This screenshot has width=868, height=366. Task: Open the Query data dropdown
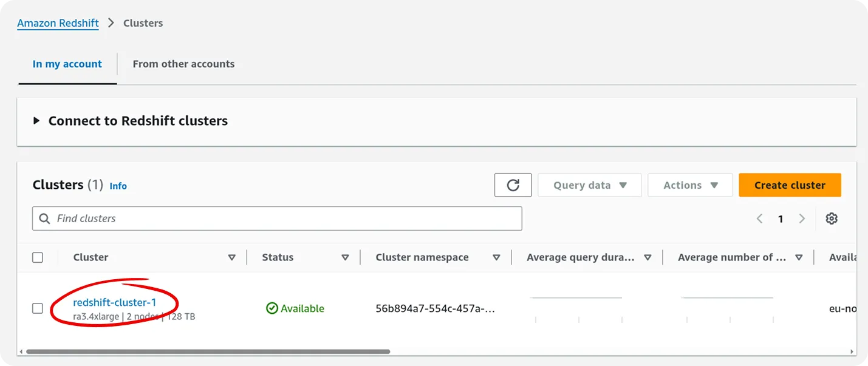point(589,185)
